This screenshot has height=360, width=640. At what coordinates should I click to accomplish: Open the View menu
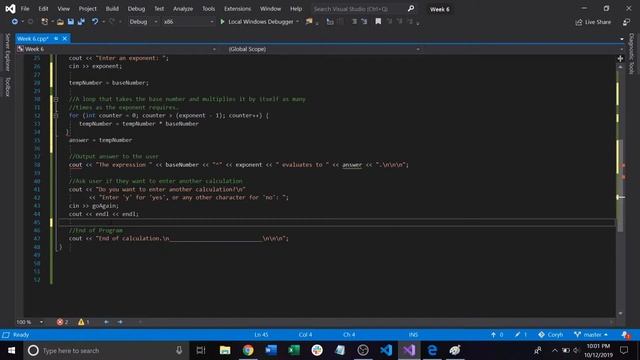tap(63, 9)
